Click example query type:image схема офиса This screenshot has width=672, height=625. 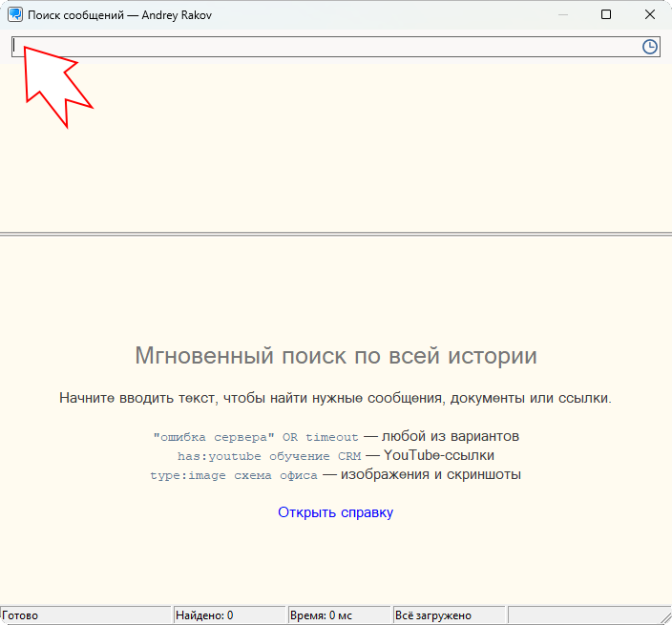pos(234,475)
